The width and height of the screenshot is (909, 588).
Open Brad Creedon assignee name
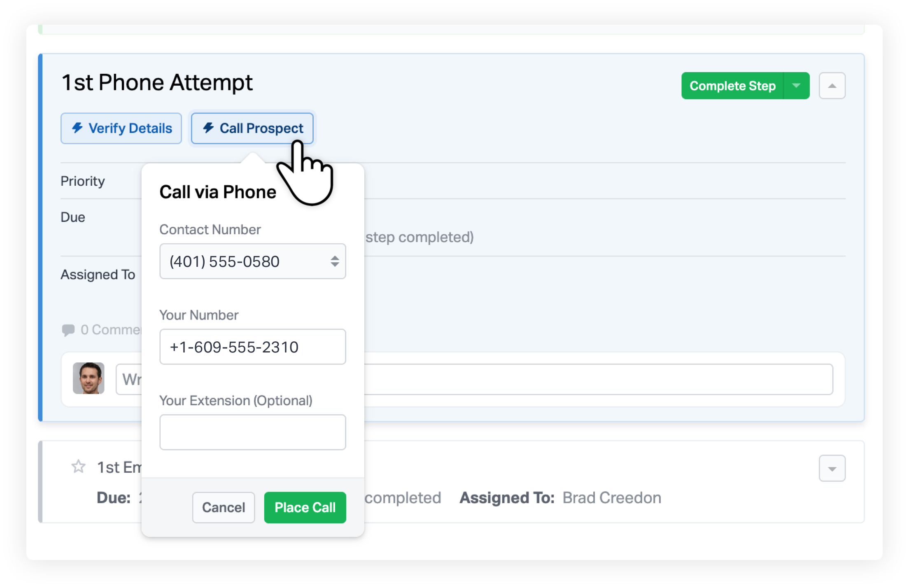[x=612, y=498]
